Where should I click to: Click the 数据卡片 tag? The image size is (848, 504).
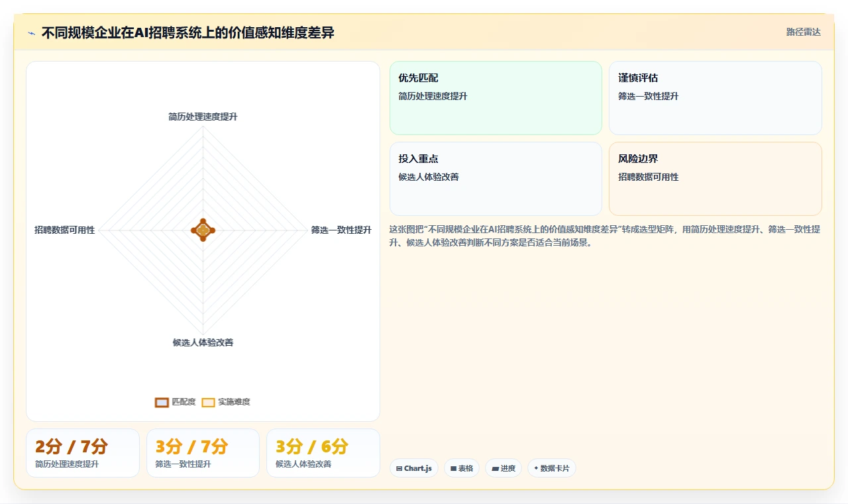pyautogui.click(x=552, y=468)
